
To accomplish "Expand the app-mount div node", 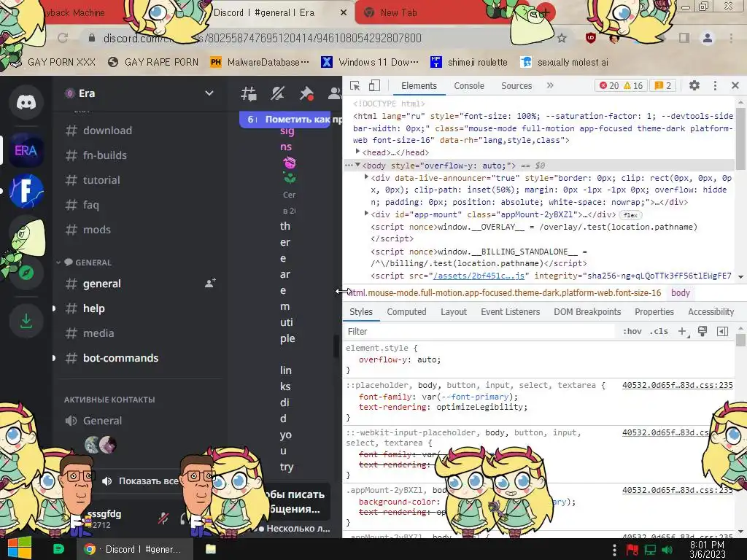I will pyautogui.click(x=366, y=214).
